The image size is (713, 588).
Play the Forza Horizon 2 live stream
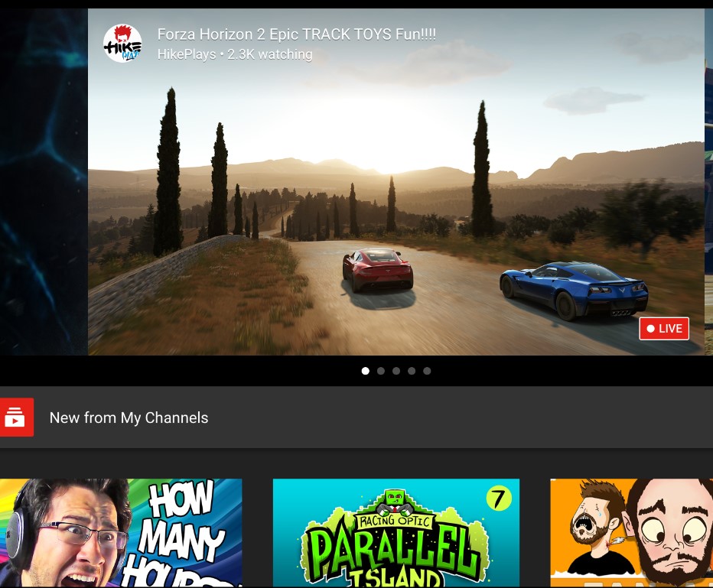pyautogui.click(x=396, y=182)
